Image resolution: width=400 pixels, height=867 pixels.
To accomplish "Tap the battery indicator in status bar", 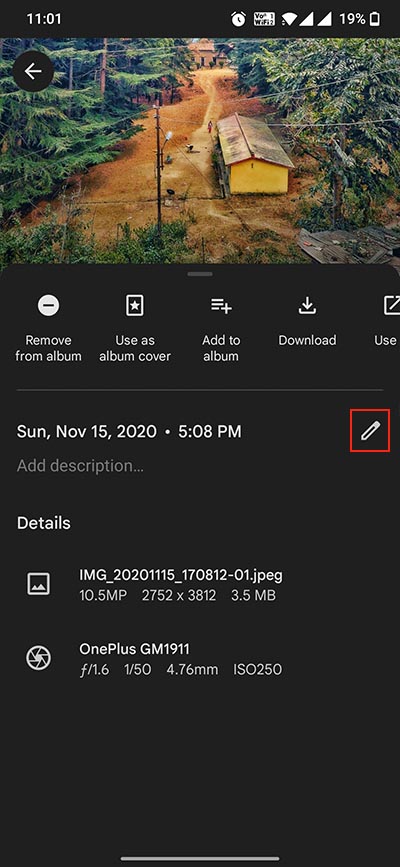I will 375,19.
